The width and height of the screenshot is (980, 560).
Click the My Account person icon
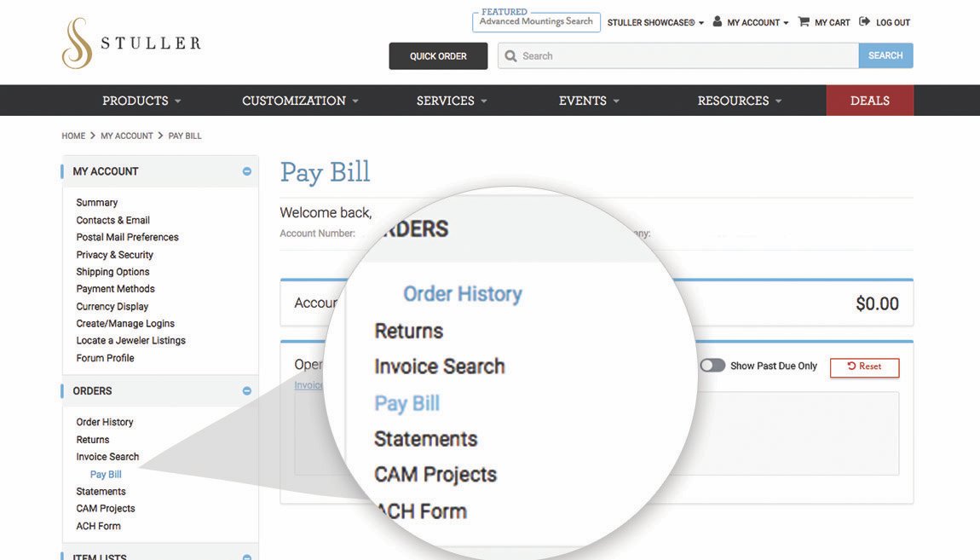(x=717, y=22)
